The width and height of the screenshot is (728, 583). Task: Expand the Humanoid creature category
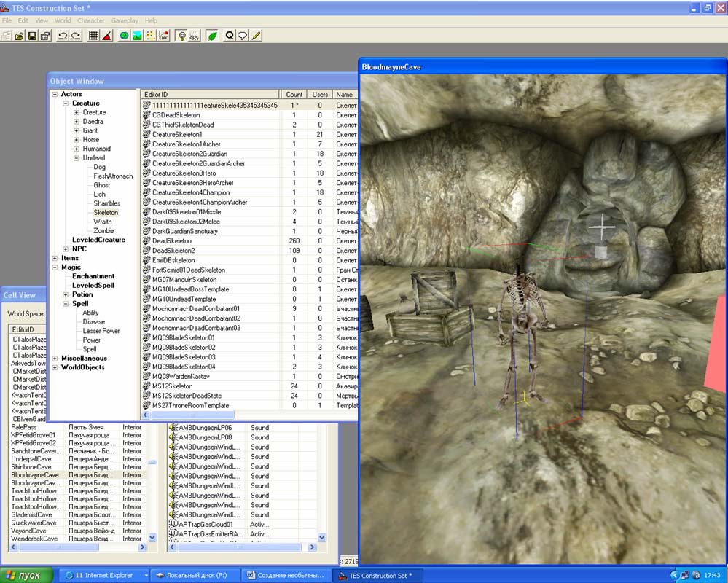pos(76,149)
